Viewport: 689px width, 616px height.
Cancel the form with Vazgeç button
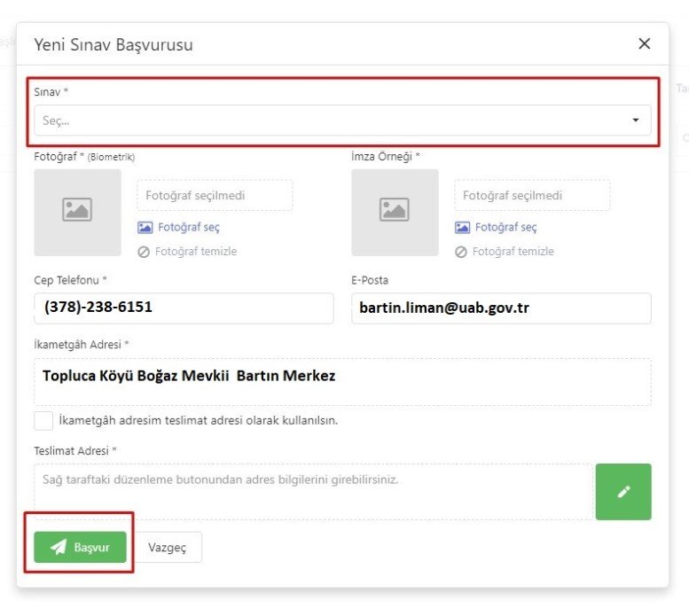point(168,547)
